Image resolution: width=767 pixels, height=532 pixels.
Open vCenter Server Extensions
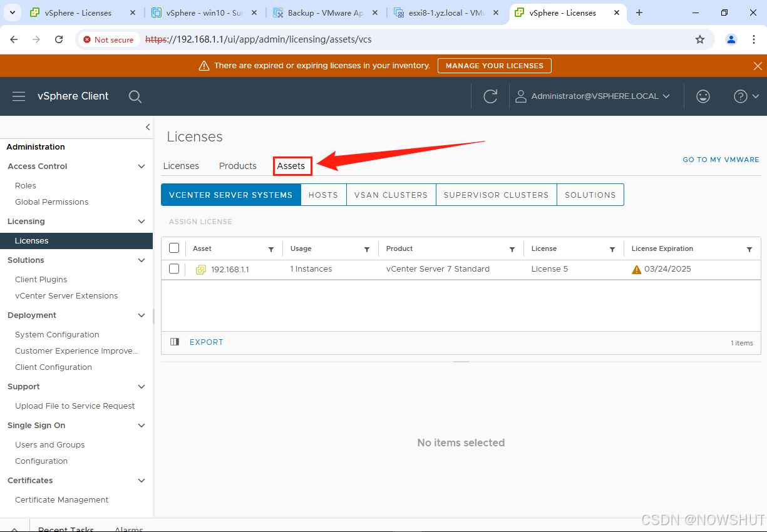coord(66,296)
